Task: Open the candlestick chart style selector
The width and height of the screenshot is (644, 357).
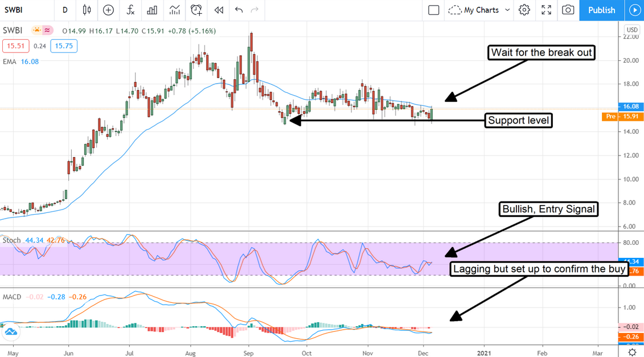Action: 87,10
